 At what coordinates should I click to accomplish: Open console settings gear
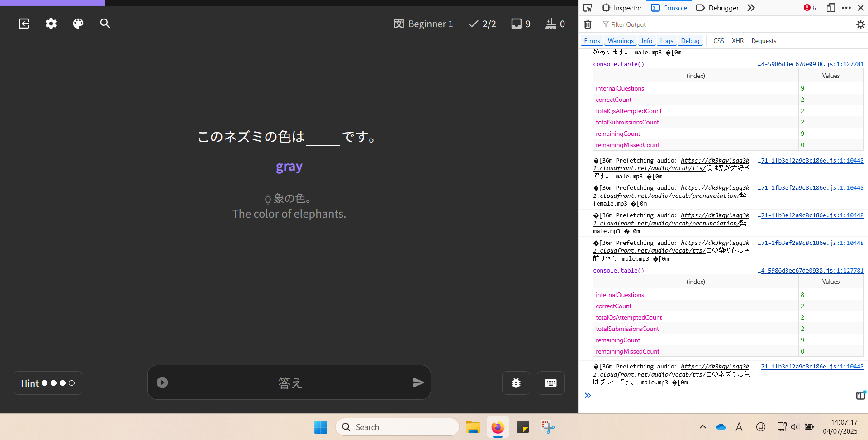click(860, 24)
